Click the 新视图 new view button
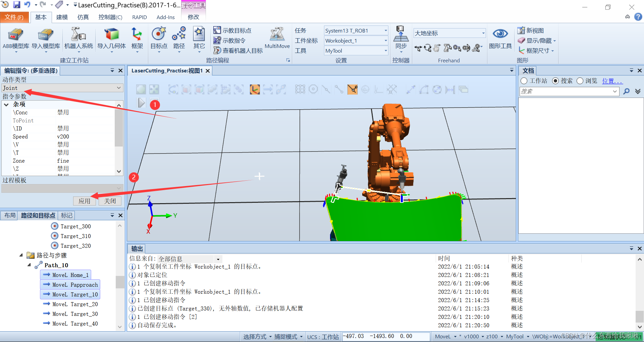Viewport: 644px width, 342px height. (x=531, y=31)
